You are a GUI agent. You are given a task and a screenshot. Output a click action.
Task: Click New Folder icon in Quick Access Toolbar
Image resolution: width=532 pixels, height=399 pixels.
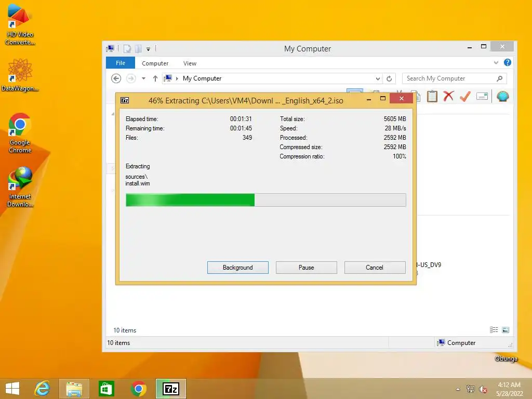tap(138, 49)
